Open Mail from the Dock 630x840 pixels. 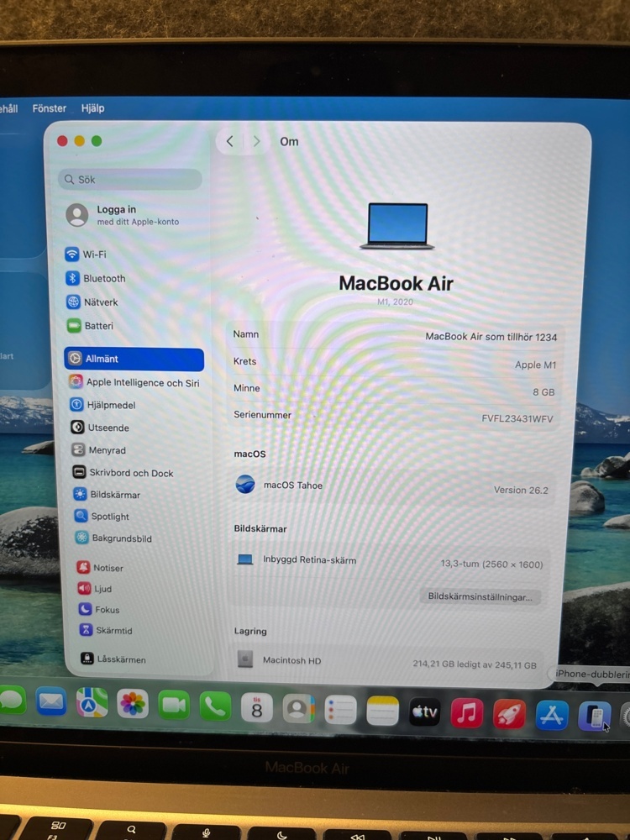51,701
